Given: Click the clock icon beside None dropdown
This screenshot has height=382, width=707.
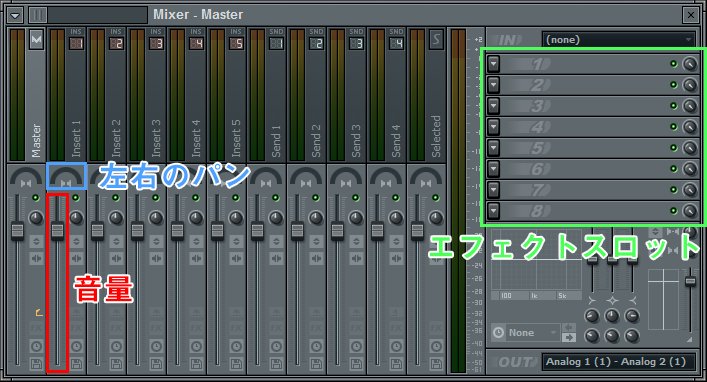Looking at the screenshot, I should tap(498, 333).
